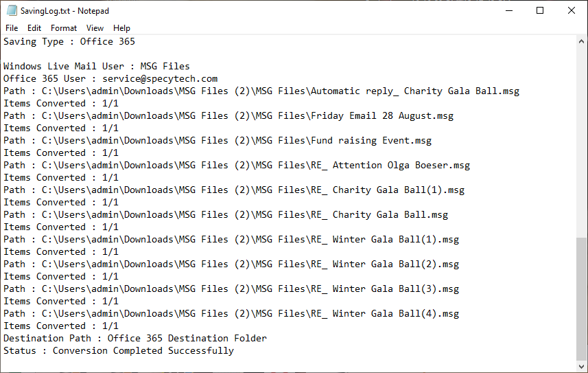
Task: Click the vertical scrollbar thumb
Action: [x=581, y=299]
